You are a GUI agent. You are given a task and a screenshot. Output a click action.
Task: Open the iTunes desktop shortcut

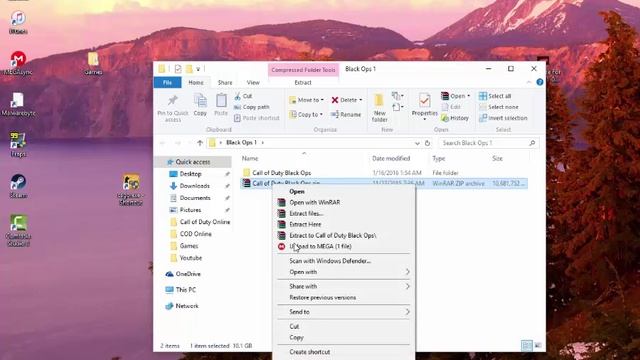[x=18, y=22]
